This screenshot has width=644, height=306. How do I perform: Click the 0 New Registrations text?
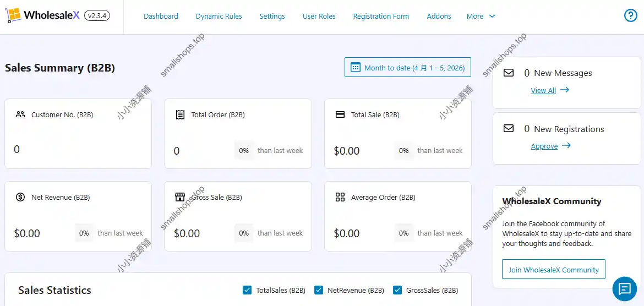pyautogui.click(x=564, y=129)
